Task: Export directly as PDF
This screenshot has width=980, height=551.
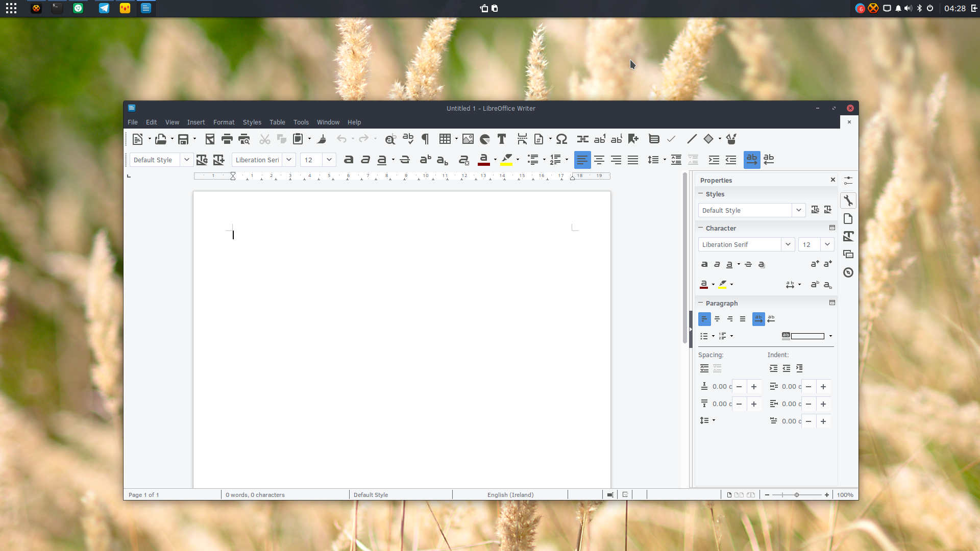Action: tap(210, 139)
